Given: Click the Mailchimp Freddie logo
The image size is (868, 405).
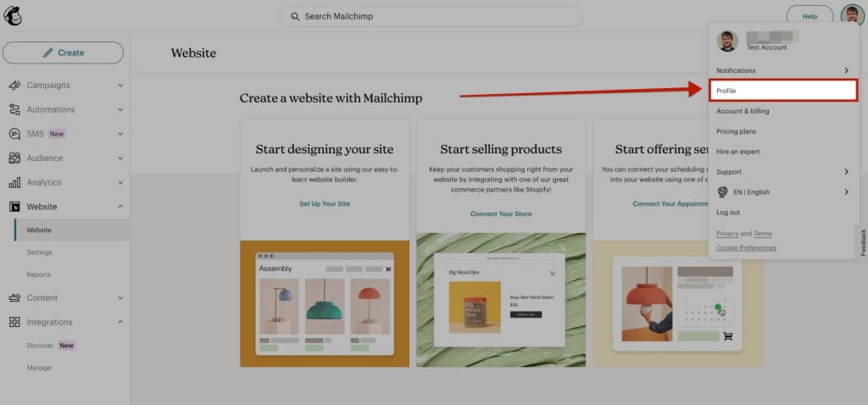Looking at the screenshot, I should tap(13, 16).
